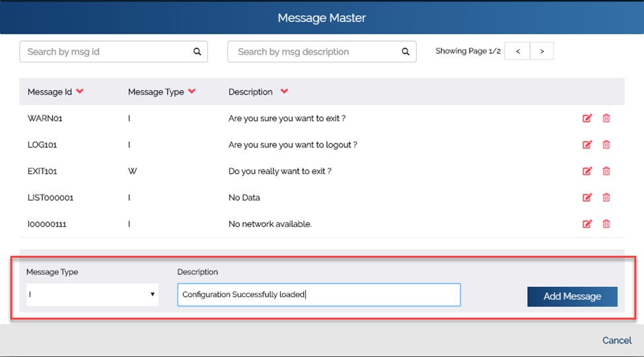Edit the I00000111 message row
The width and height of the screenshot is (644, 357).
[587, 223]
